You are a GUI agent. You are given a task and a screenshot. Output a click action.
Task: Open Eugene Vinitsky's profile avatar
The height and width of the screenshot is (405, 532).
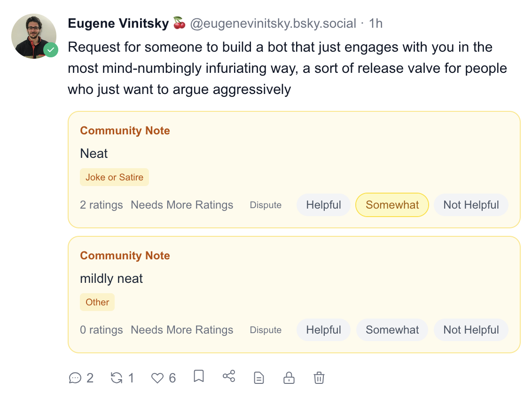[34, 36]
